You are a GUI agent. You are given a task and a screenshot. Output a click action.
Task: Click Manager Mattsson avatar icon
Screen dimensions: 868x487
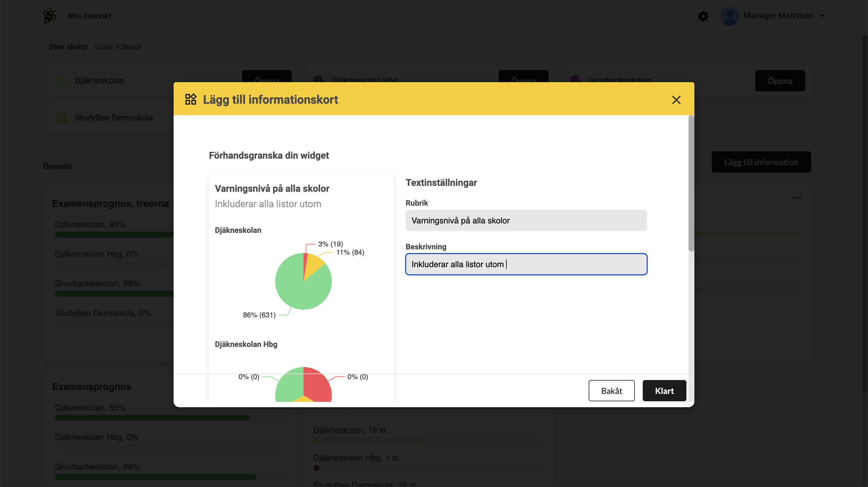[x=730, y=16]
